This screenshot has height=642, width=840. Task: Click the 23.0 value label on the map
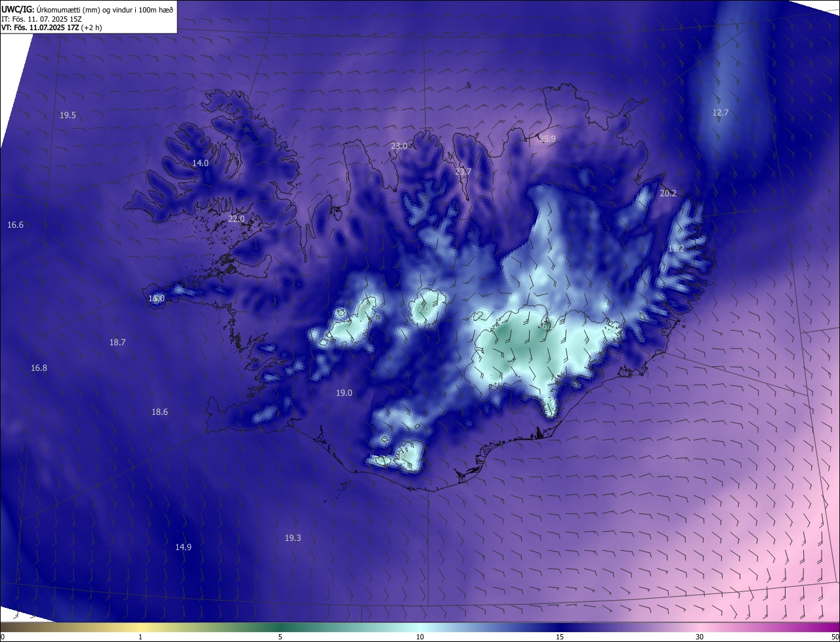tap(399, 146)
